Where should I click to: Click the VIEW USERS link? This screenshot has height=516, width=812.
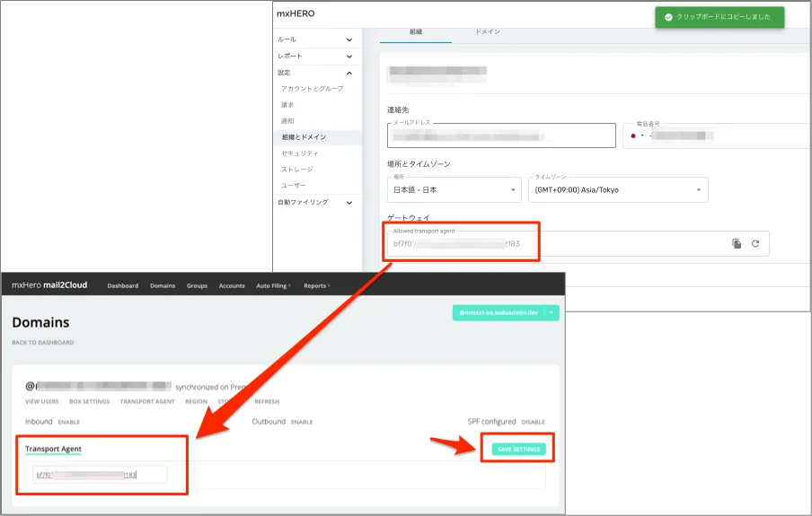pyautogui.click(x=42, y=402)
